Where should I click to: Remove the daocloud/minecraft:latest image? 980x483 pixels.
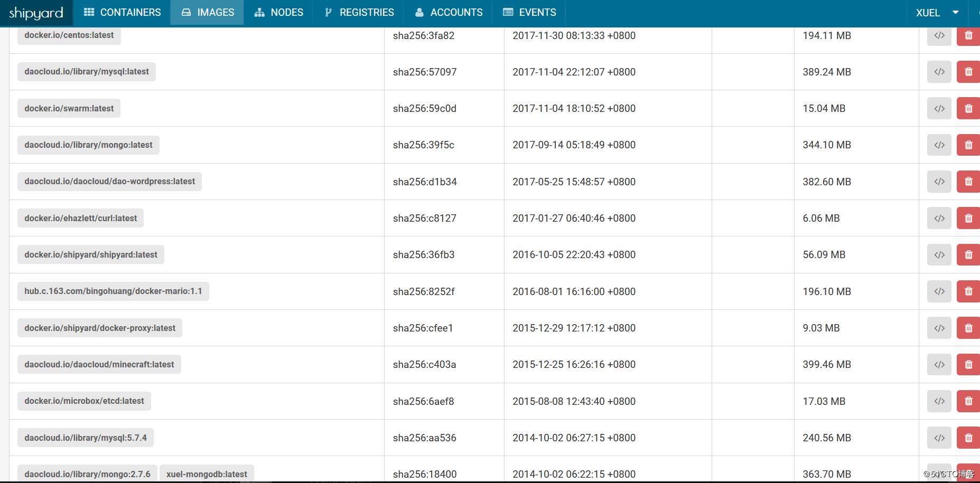pos(968,364)
